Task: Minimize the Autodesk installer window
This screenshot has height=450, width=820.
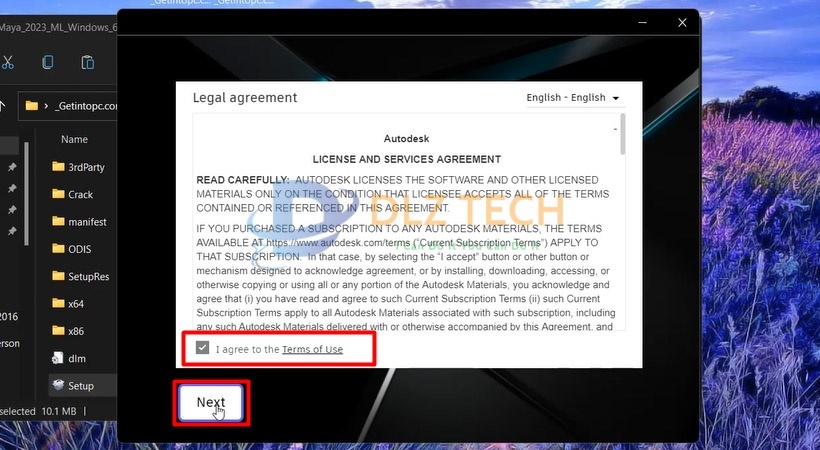Action: point(643,22)
